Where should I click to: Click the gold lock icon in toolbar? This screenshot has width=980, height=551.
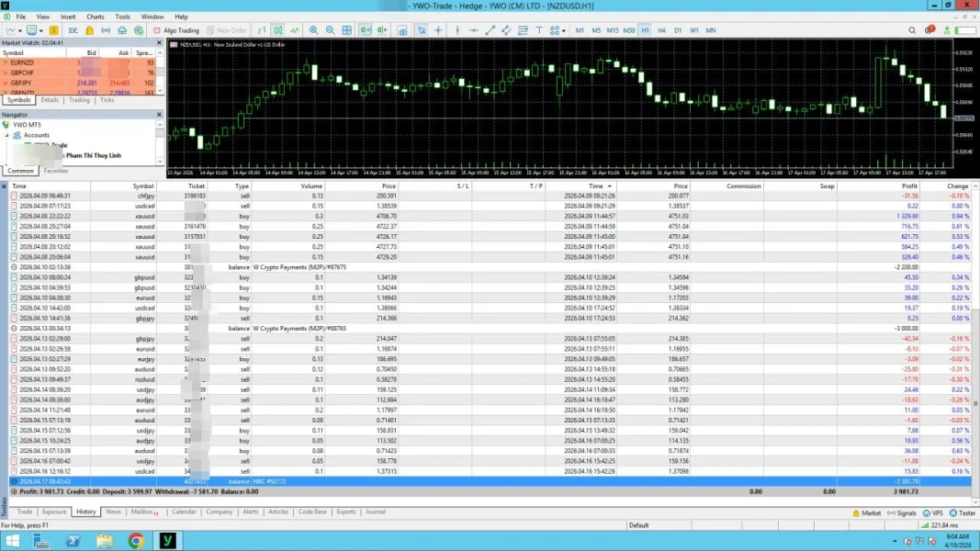(x=89, y=30)
